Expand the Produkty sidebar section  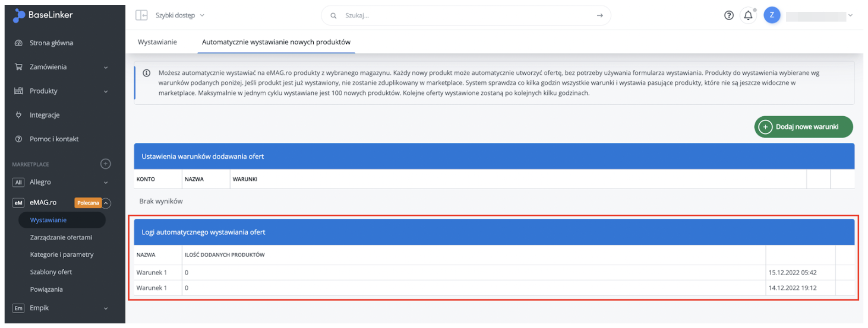click(63, 91)
